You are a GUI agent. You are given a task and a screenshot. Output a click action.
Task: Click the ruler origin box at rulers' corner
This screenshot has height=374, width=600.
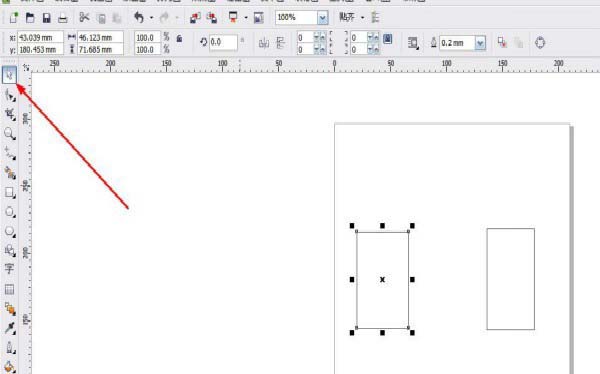pyautogui.click(x=26, y=68)
